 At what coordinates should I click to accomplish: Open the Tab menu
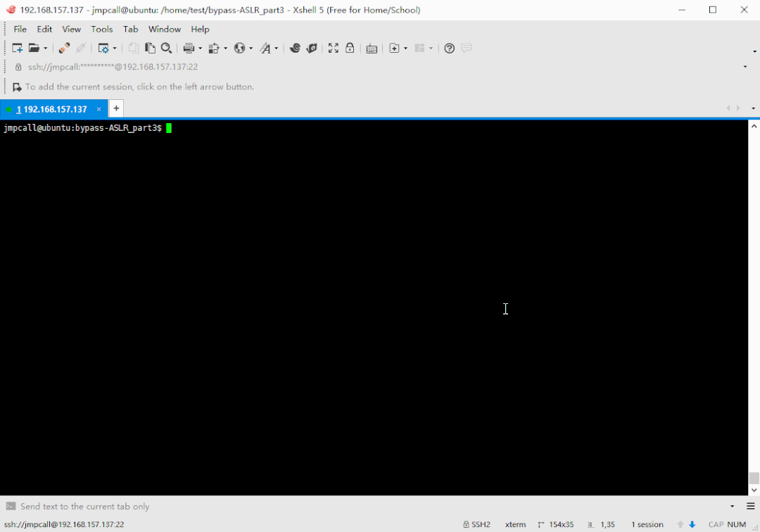(x=130, y=29)
